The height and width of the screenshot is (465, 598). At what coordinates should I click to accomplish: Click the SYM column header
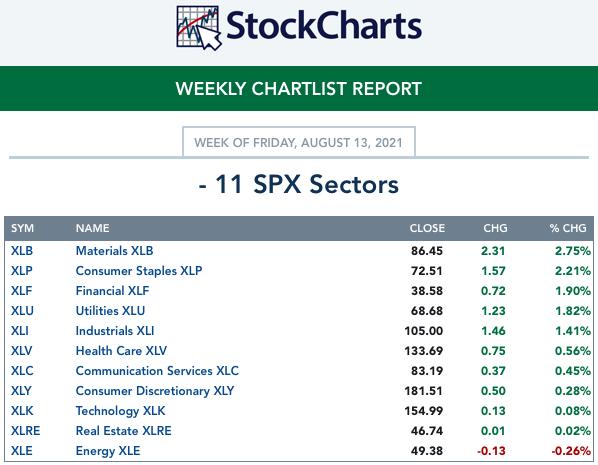[x=23, y=228]
